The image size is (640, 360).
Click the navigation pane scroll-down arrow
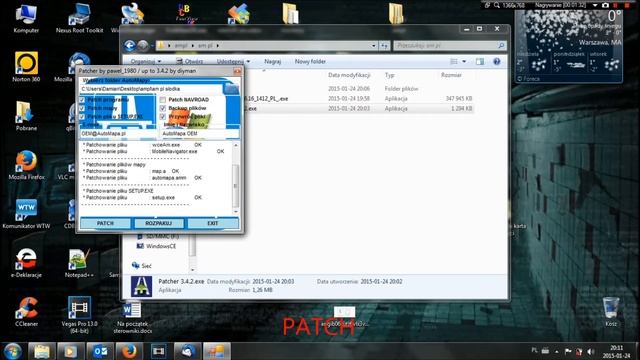[x=192, y=270]
